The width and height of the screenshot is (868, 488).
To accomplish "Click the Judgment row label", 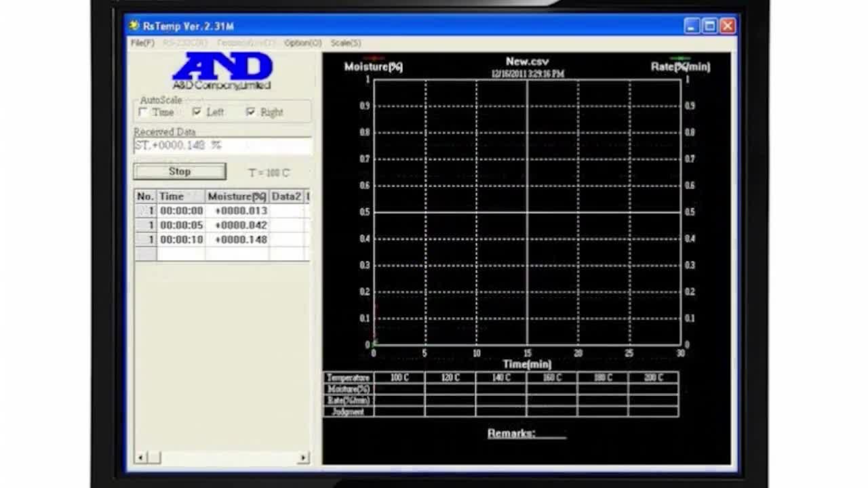I will [349, 411].
